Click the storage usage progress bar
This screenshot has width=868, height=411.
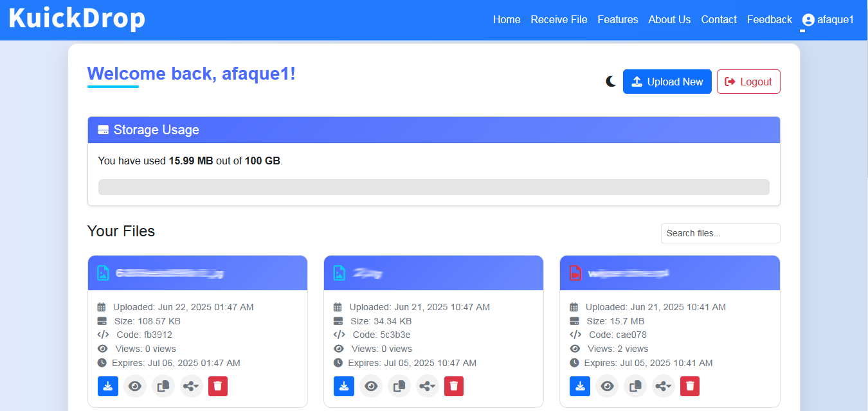click(434, 187)
